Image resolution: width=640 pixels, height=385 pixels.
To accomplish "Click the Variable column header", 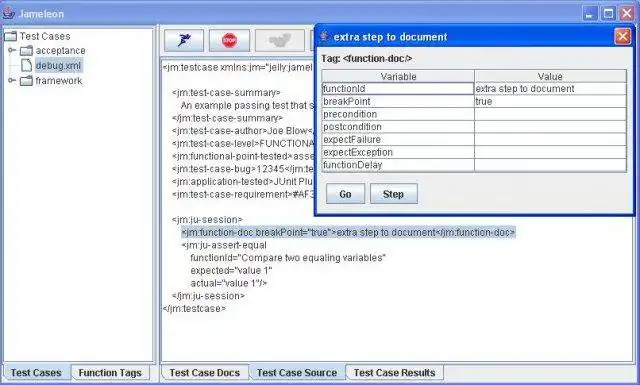I will [398, 76].
